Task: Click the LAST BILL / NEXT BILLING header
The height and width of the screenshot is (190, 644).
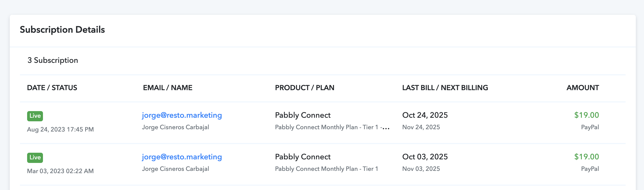Action: pos(445,88)
